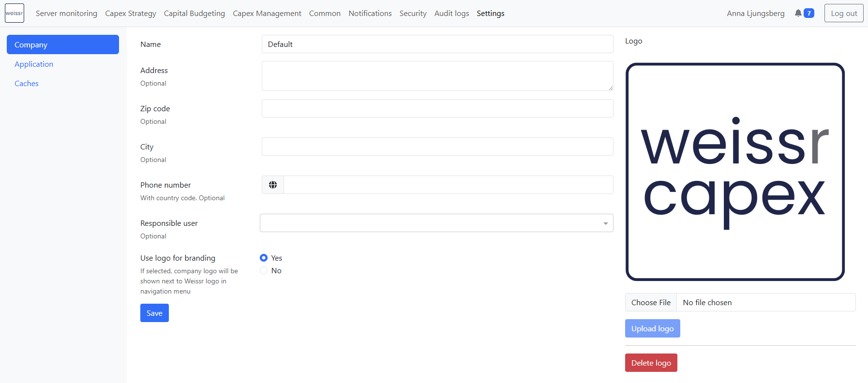The height and width of the screenshot is (383, 868).
Task: Click the No file chosen text
Action: coord(707,302)
